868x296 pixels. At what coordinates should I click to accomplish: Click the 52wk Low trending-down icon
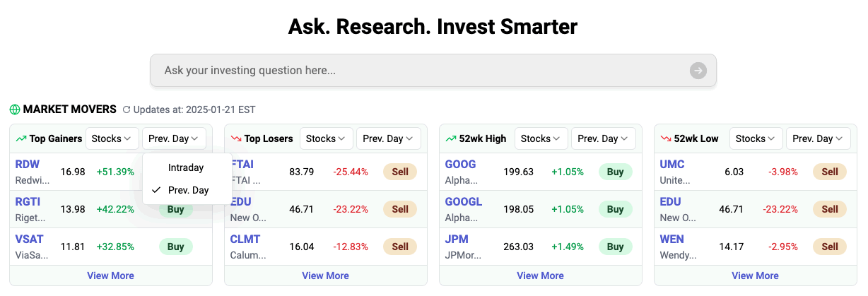coord(666,139)
